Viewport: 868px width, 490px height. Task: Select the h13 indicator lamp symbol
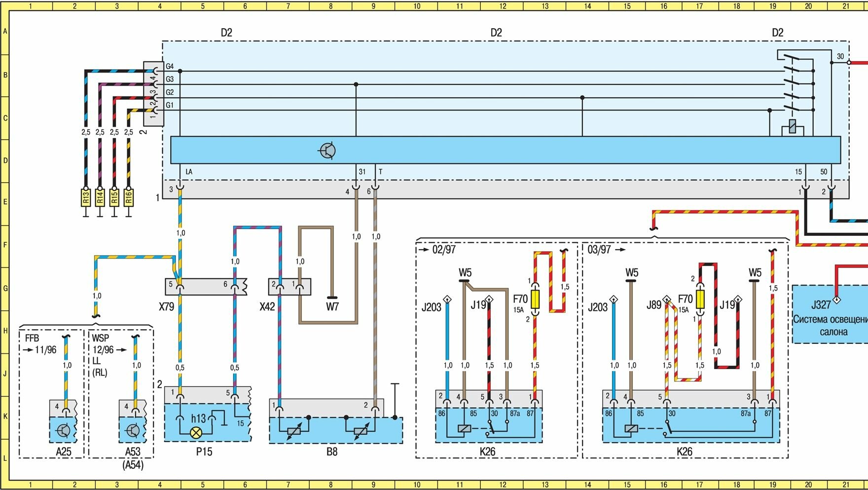[x=196, y=432]
